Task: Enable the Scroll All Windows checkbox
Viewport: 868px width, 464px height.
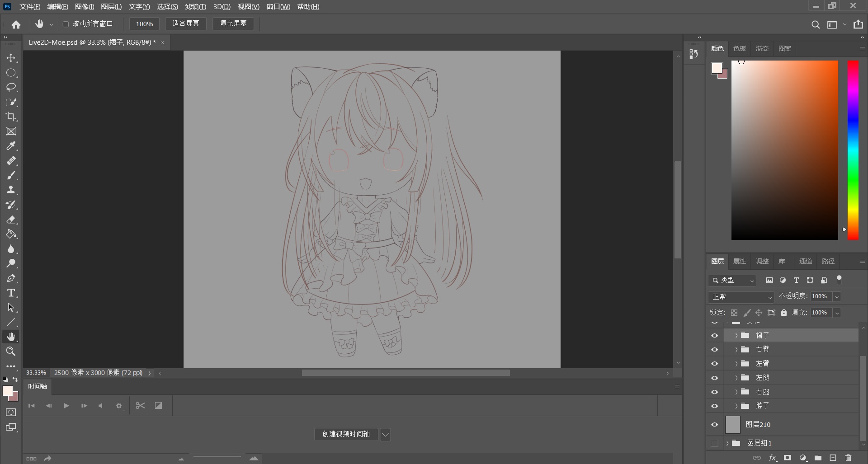Action: tap(66, 24)
